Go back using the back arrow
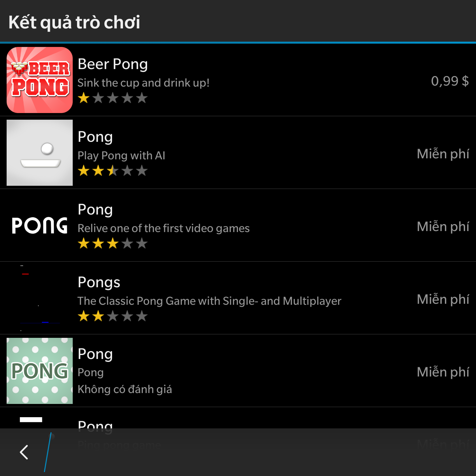Viewport: 476px width, 476px height. coord(24,452)
